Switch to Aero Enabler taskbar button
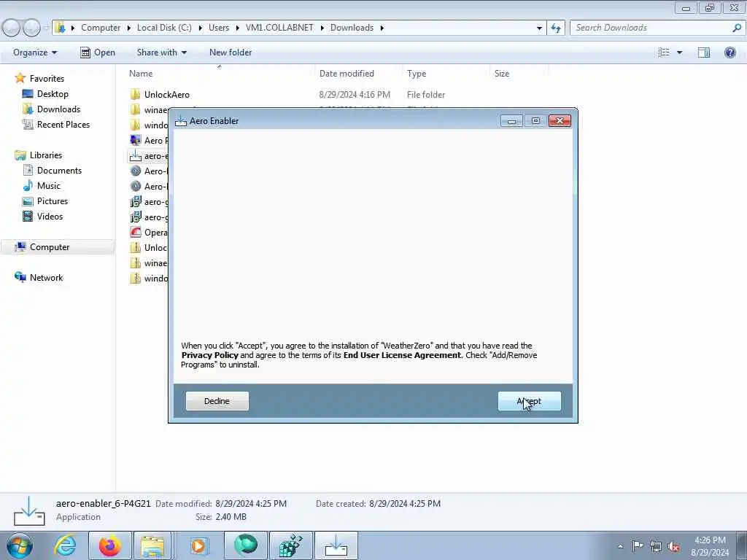 [x=336, y=545]
